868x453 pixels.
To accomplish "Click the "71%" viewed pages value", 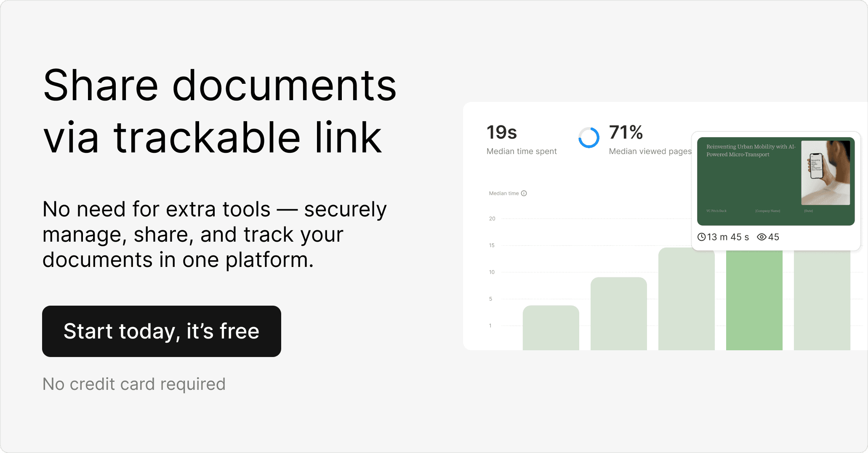I will click(x=626, y=133).
